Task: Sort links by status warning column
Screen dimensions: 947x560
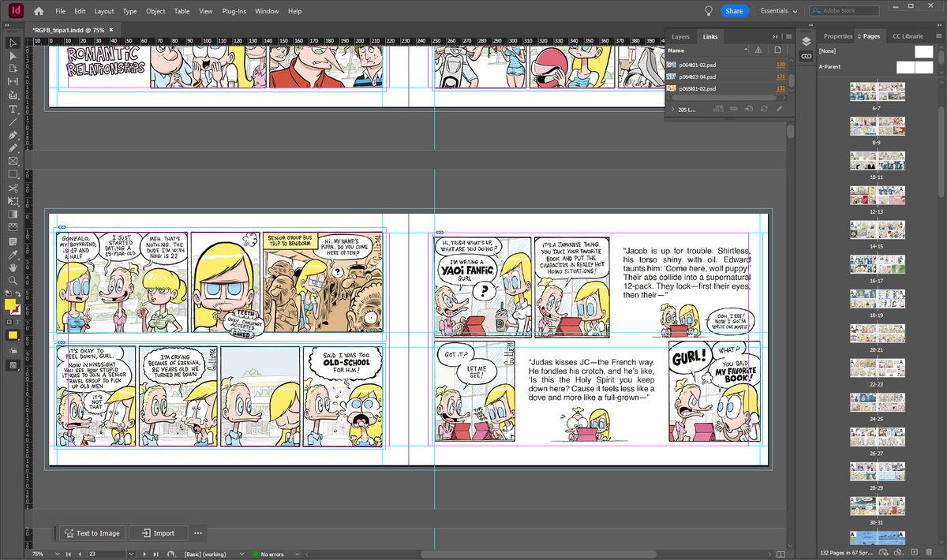Action: coord(758,50)
